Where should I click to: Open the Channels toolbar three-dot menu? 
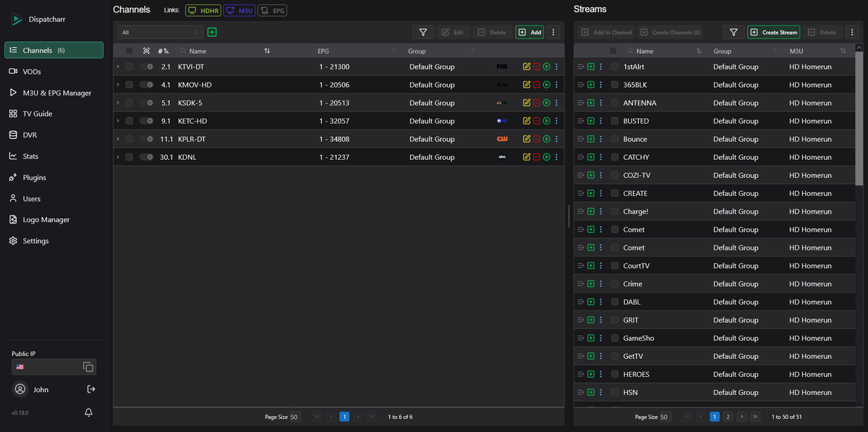pyautogui.click(x=553, y=32)
